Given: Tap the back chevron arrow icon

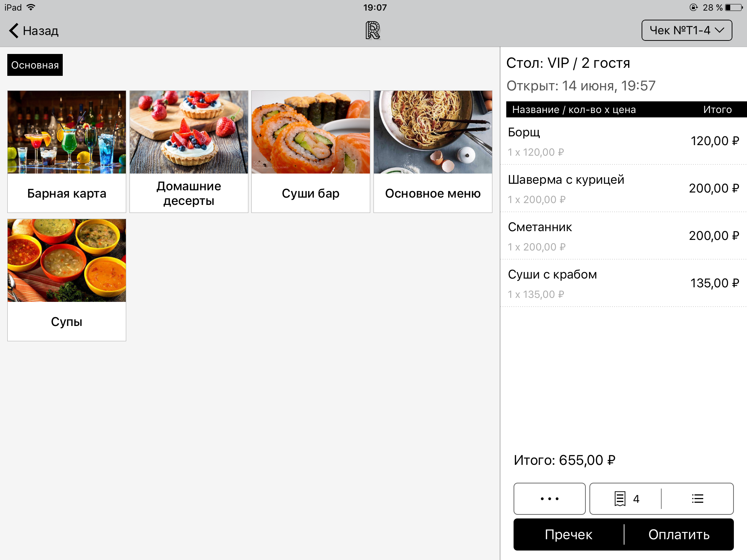Looking at the screenshot, I should [x=14, y=31].
